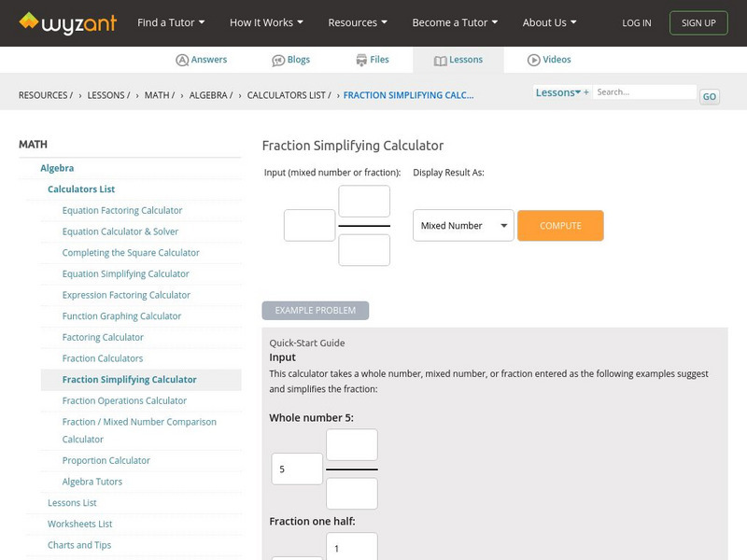Click the whole number input box
Screen dimensions: 747x560
(x=309, y=226)
